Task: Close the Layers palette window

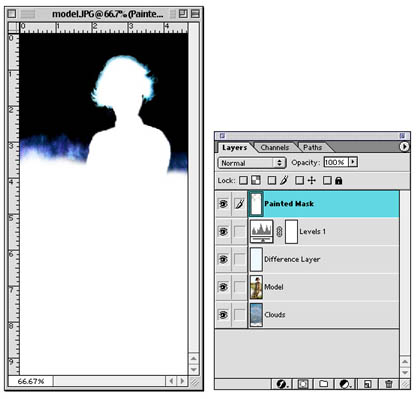Action: click(x=222, y=136)
